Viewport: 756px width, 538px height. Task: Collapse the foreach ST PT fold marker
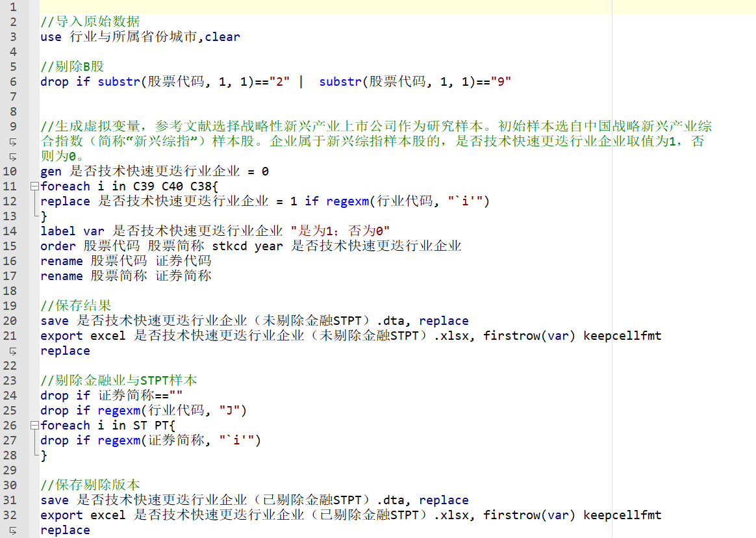point(34,426)
